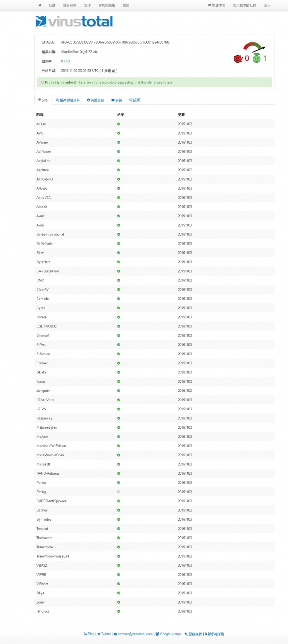Click 加入我們的社群 join link
Viewport: 288px width, 644px height.
click(244, 6)
